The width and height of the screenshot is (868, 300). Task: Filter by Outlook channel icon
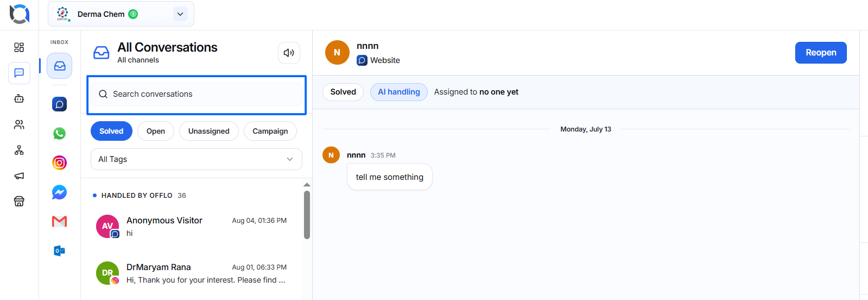[x=59, y=251]
